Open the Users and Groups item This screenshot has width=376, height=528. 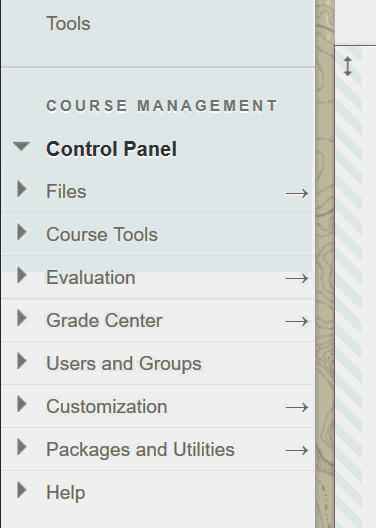[x=124, y=364]
